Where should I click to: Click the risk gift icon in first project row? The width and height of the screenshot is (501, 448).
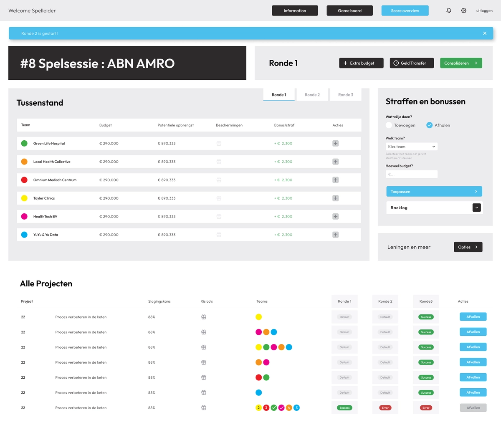(204, 317)
